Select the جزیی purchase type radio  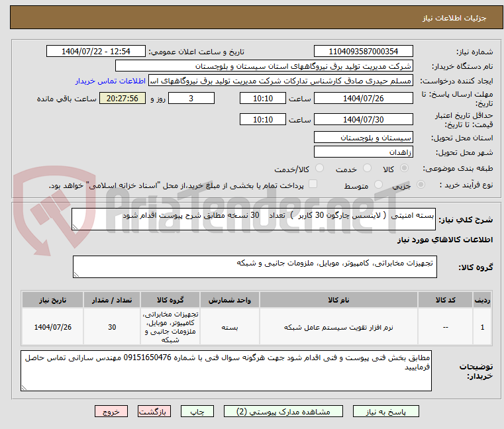[x=421, y=185]
